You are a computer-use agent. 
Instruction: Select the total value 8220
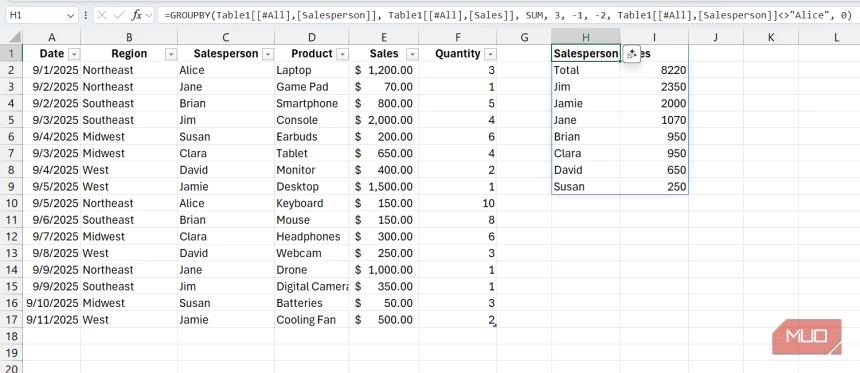tap(654, 70)
